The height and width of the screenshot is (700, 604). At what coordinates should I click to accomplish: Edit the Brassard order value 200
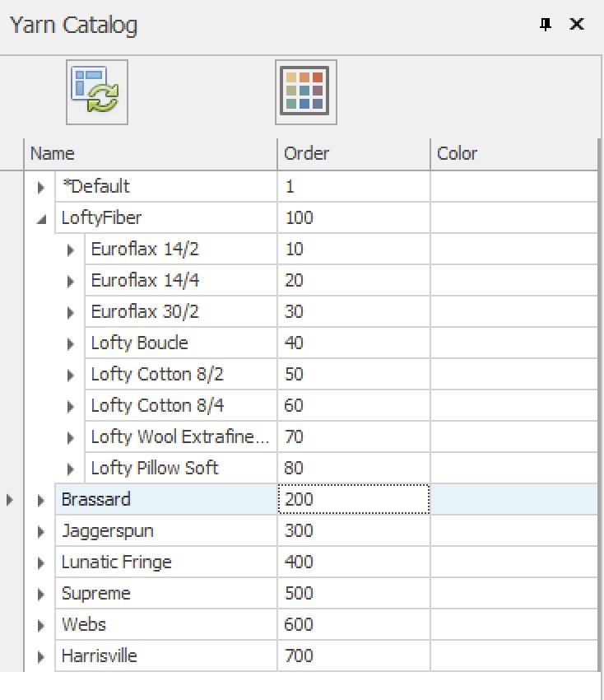click(x=353, y=500)
